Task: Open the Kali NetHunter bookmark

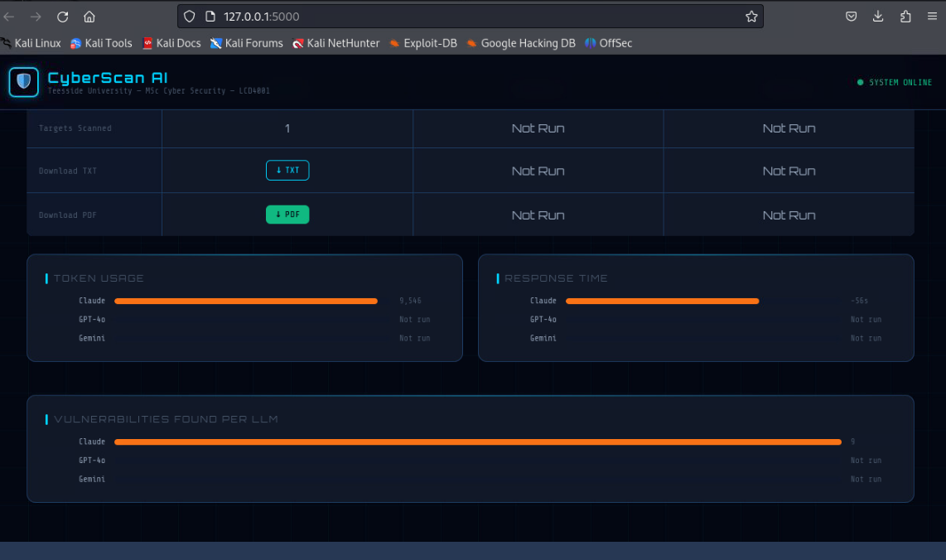Action: coord(336,43)
